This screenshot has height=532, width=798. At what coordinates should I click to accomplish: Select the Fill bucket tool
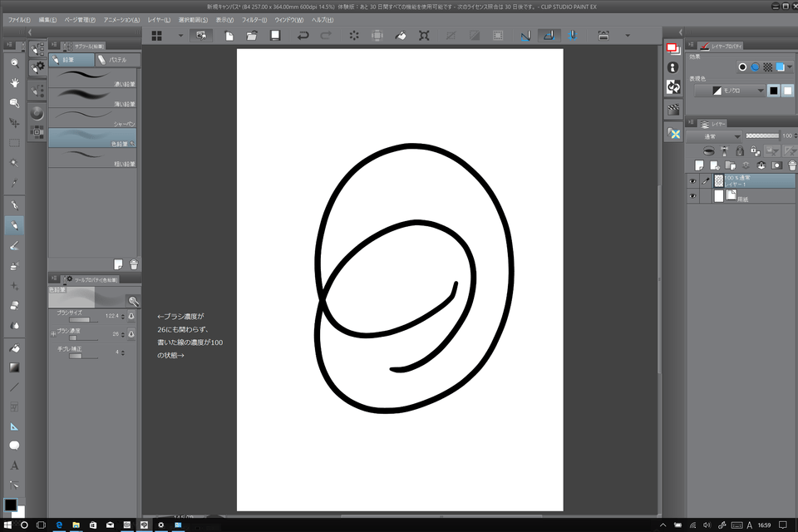[14, 347]
